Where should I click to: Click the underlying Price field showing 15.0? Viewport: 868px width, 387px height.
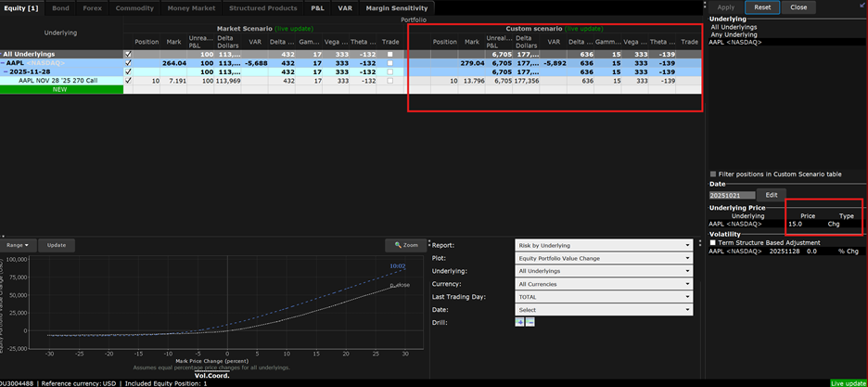(797, 224)
